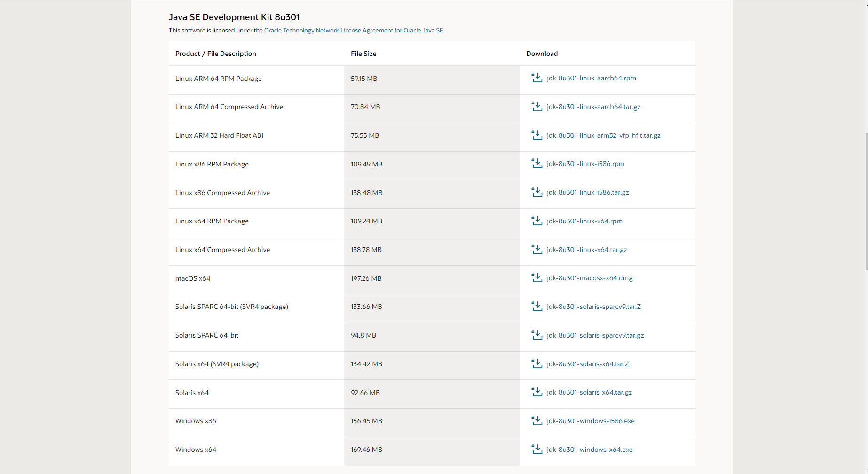This screenshot has width=868, height=474.
Task: Click the page vertical scrollbar thumb
Action: click(x=866, y=201)
